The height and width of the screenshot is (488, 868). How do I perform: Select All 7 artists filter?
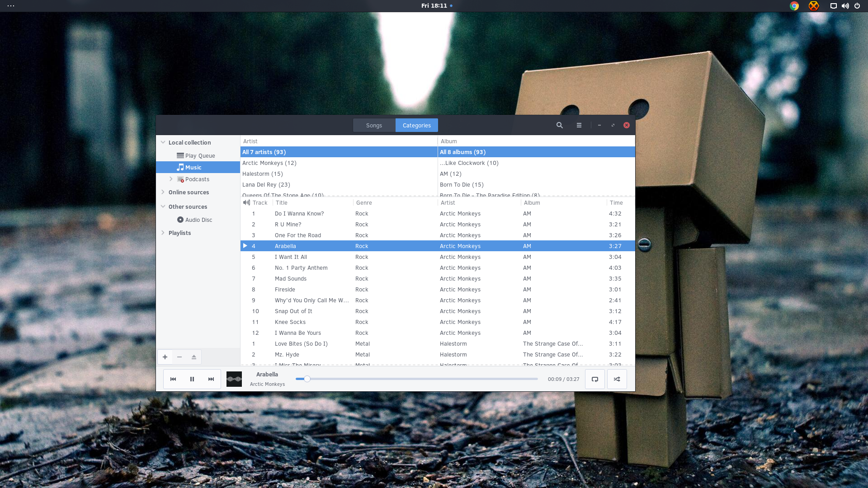click(x=339, y=152)
